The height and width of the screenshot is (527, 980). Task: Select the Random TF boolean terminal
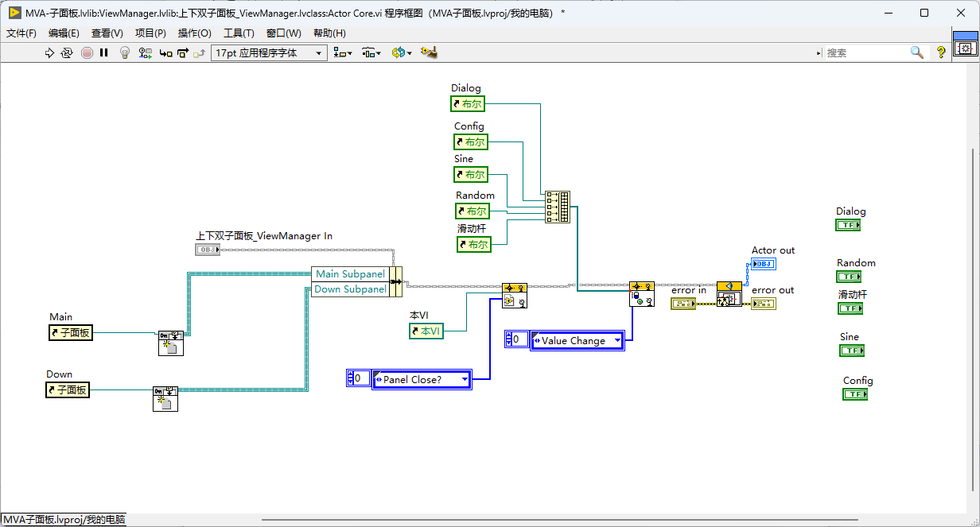pos(850,277)
